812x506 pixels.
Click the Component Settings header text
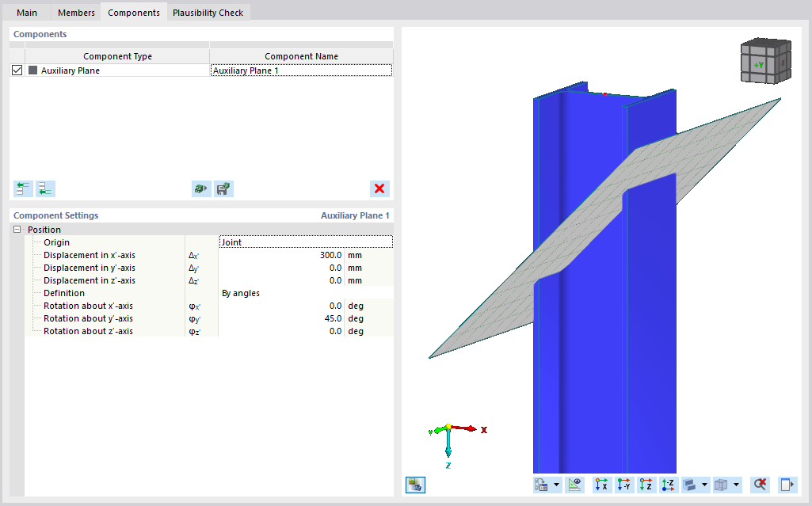(56, 215)
